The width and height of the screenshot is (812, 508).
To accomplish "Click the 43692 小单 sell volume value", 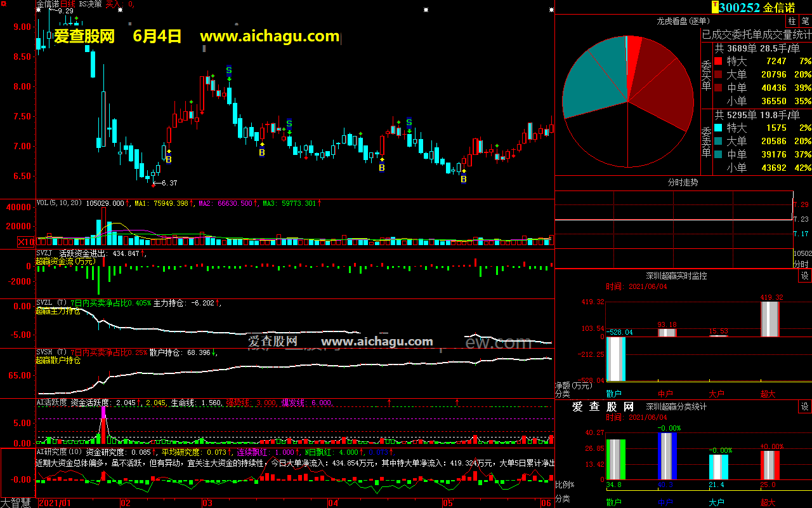I will click(x=773, y=168).
